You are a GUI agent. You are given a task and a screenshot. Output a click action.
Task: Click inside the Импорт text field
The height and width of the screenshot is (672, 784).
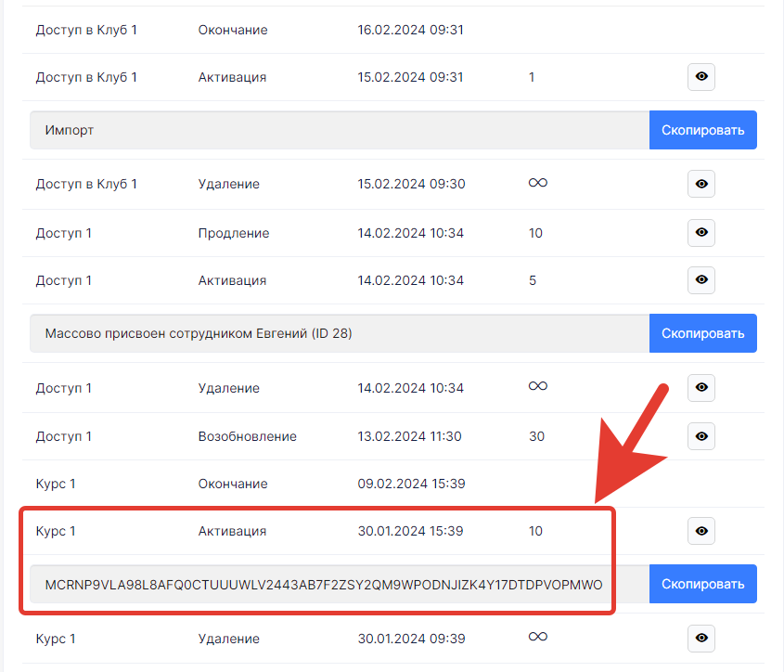[339, 130]
